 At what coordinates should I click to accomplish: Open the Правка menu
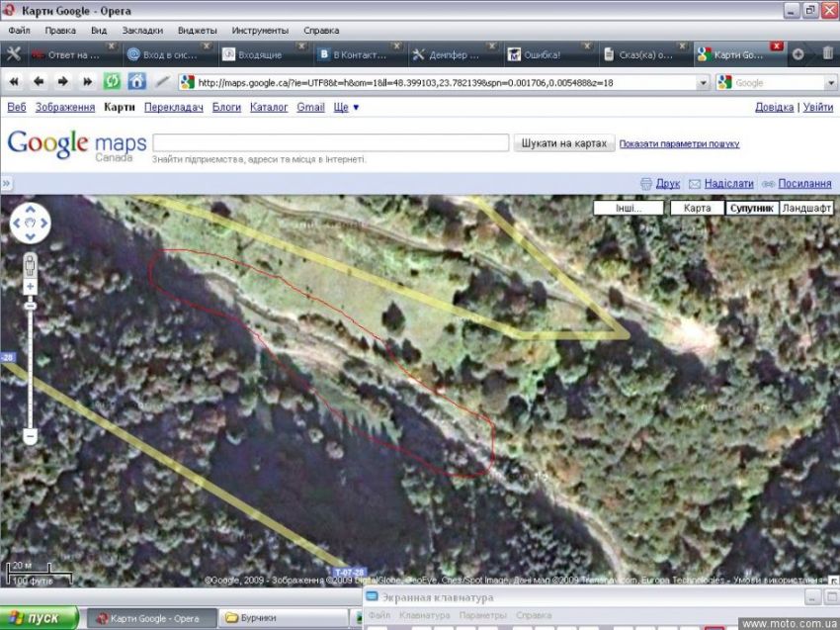60,31
